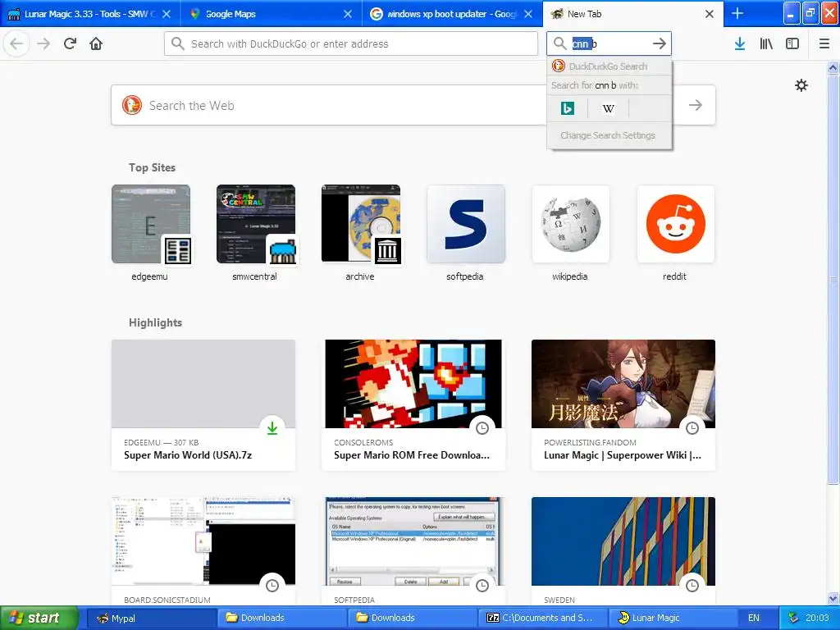Open Super Mario World (USA).7z highlight
Image resolution: width=840 pixels, height=630 pixels.
point(203,405)
